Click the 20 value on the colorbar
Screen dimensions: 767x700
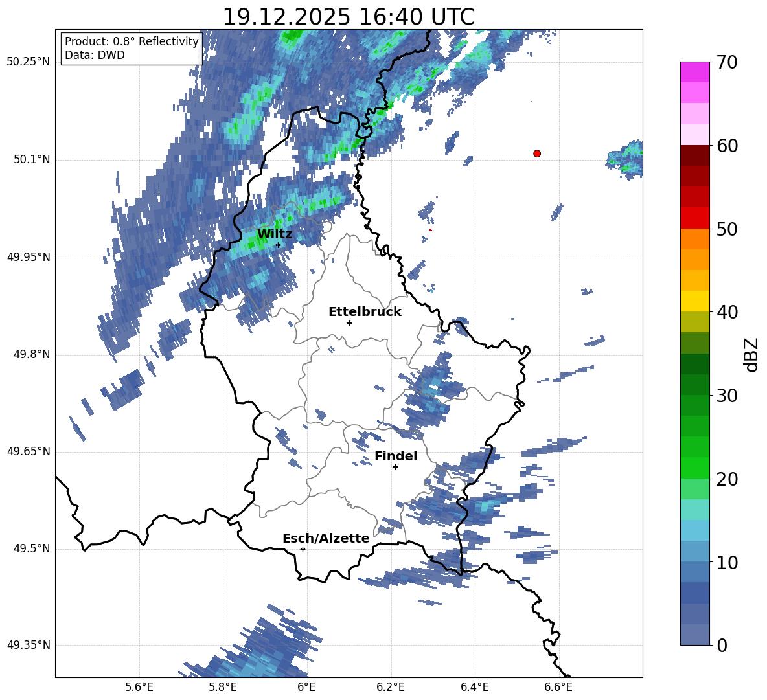click(727, 479)
